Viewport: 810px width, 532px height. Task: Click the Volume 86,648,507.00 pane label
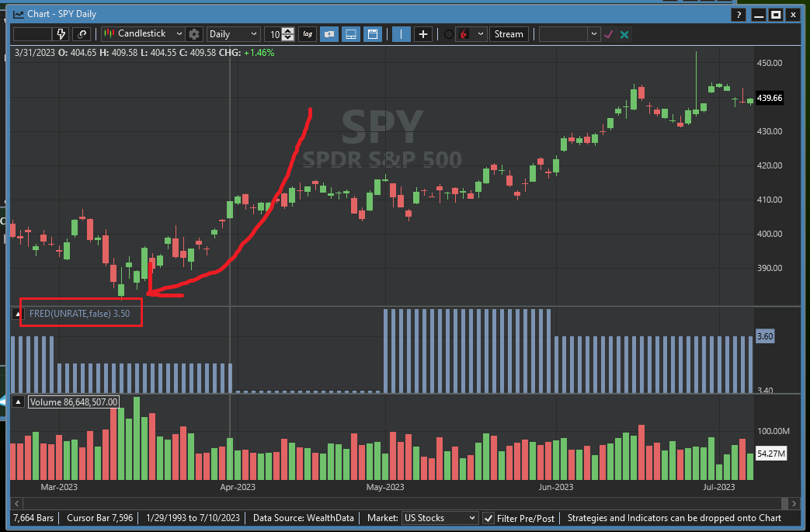coord(74,402)
